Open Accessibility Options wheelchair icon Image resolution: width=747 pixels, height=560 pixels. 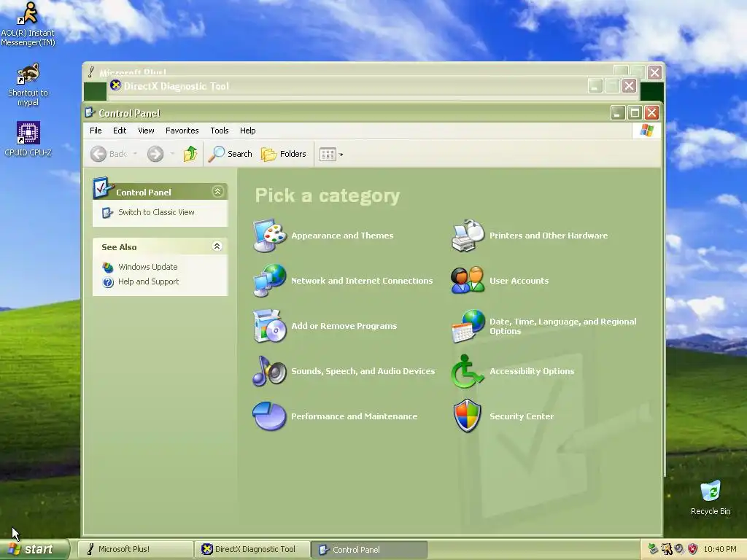467,371
